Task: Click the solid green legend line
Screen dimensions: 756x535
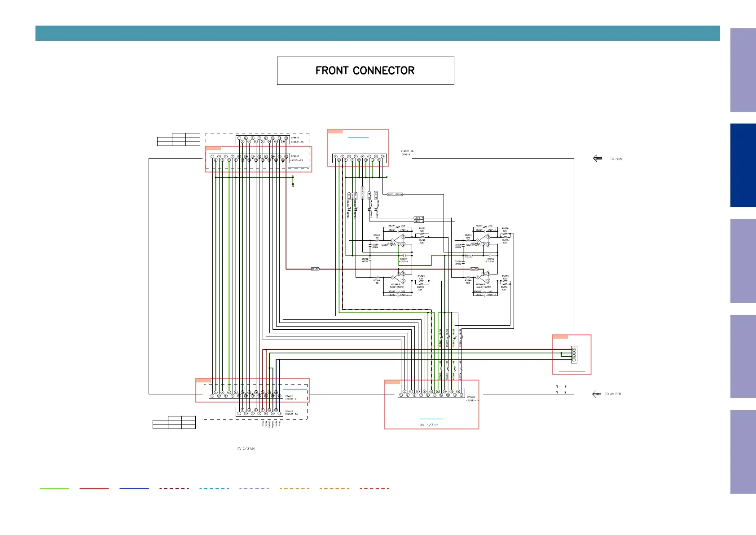Action: click(x=54, y=488)
